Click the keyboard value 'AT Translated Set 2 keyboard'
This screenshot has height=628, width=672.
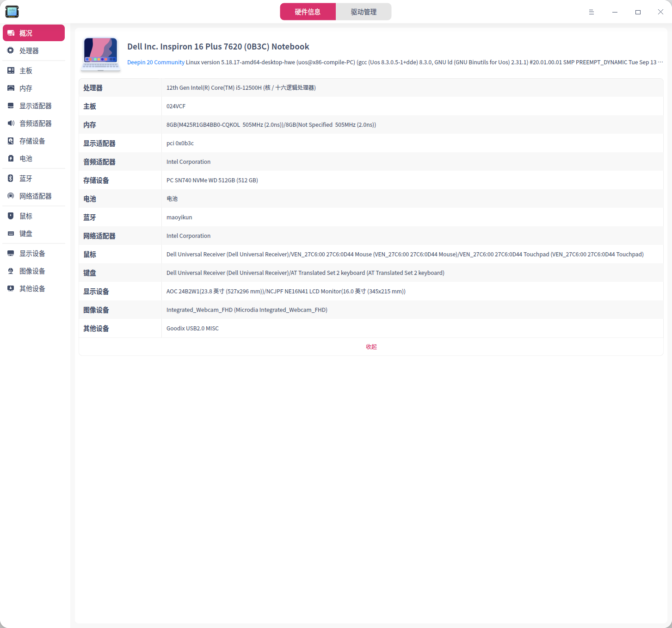(328, 273)
